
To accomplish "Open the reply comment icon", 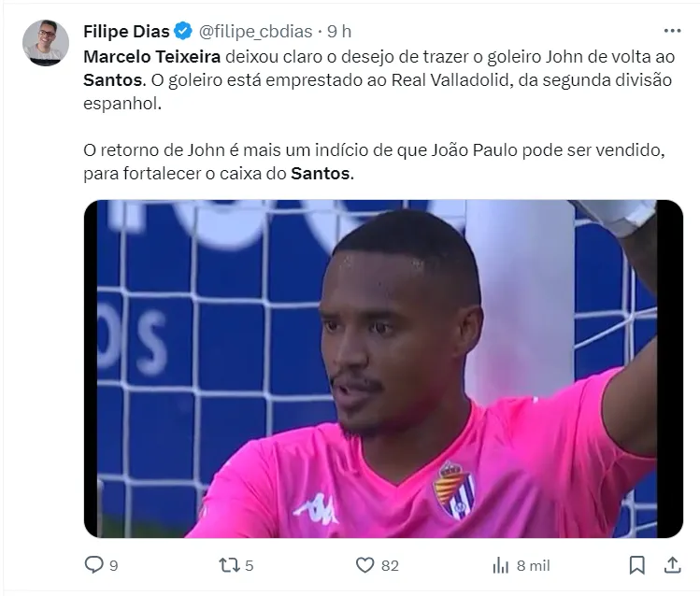I will click(93, 565).
